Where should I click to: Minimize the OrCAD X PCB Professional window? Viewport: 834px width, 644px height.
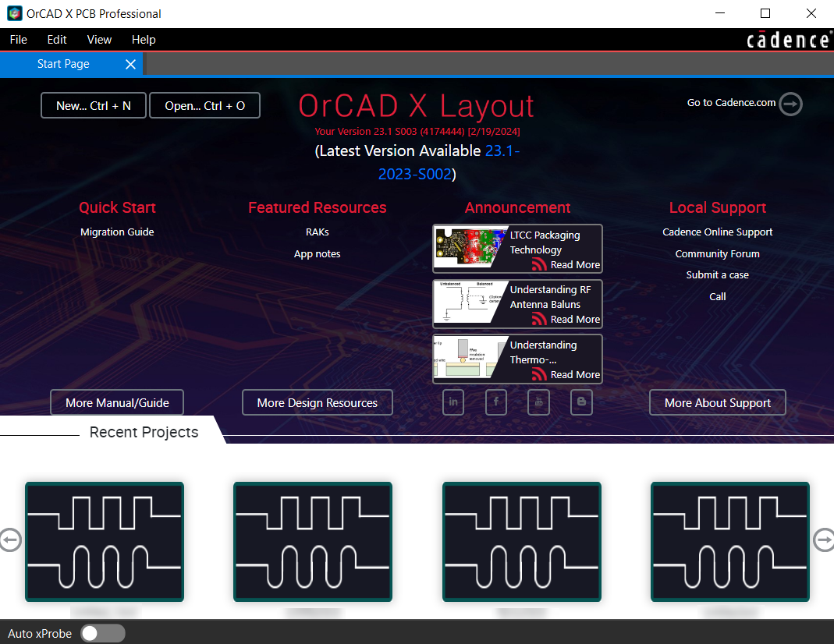pos(720,13)
